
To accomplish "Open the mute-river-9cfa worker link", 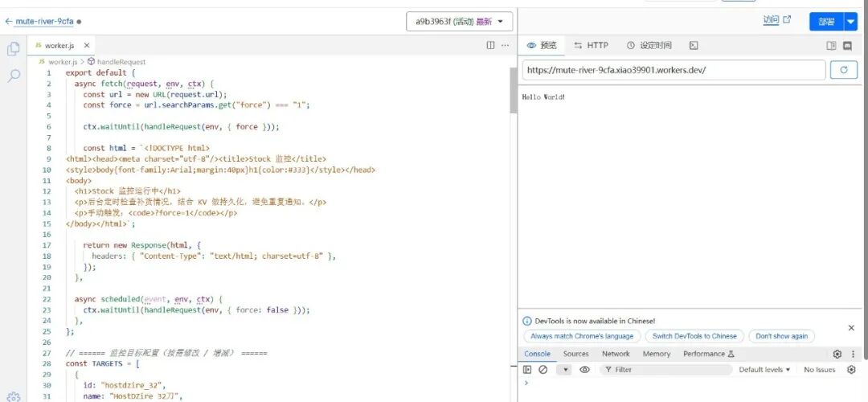I will 44,22.
